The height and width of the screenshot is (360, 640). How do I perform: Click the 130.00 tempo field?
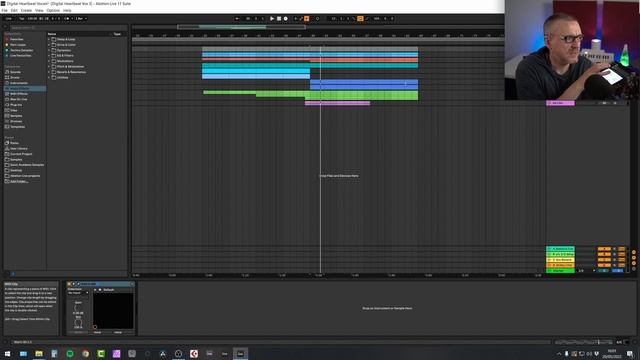32,18
